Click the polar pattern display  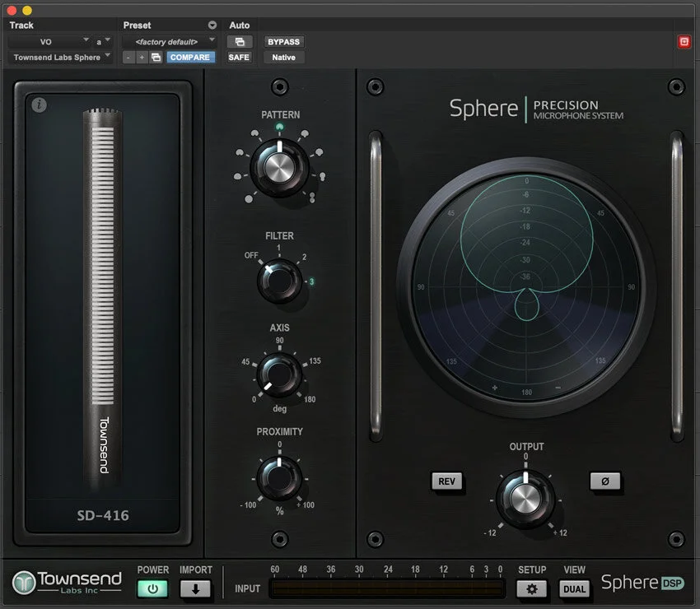[526, 287]
